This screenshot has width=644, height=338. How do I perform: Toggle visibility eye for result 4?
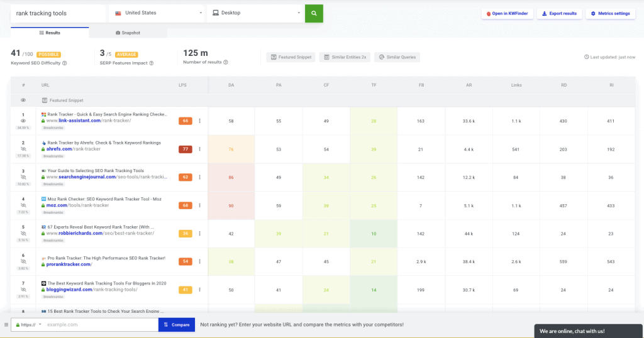point(23,205)
